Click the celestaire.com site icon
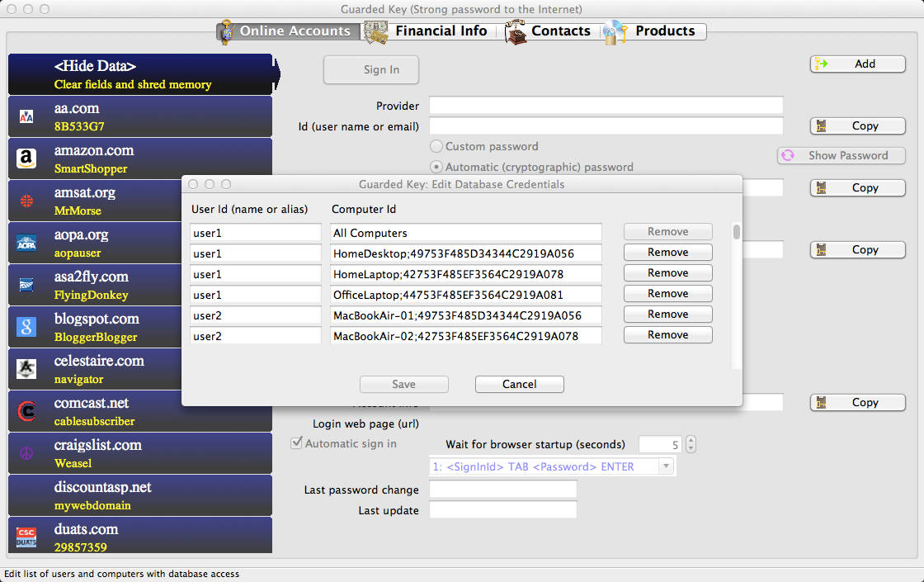 pyautogui.click(x=26, y=368)
